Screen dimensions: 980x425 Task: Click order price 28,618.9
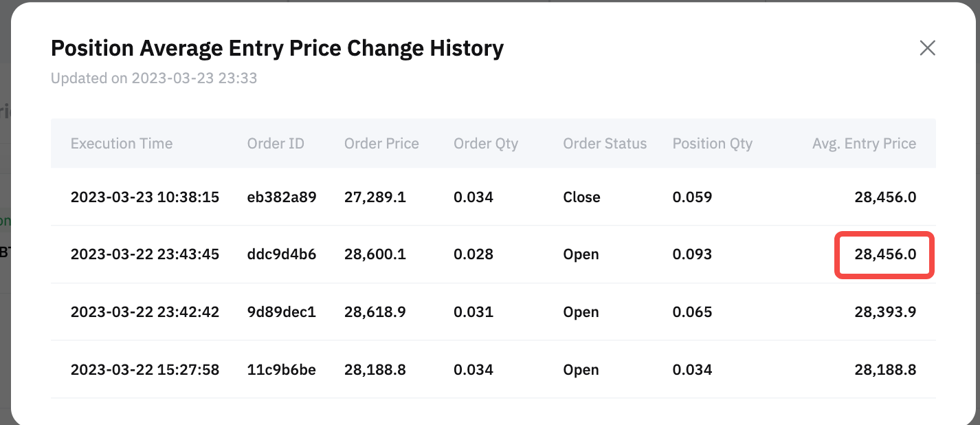[x=375, y=312]
